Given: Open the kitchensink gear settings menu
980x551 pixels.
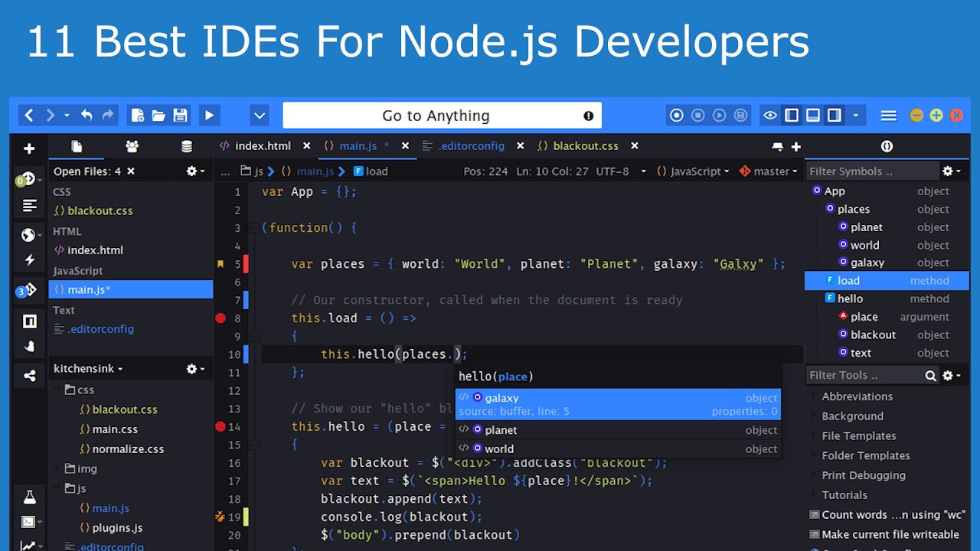Looking at the screenshot, I should (x=195, y=369).
